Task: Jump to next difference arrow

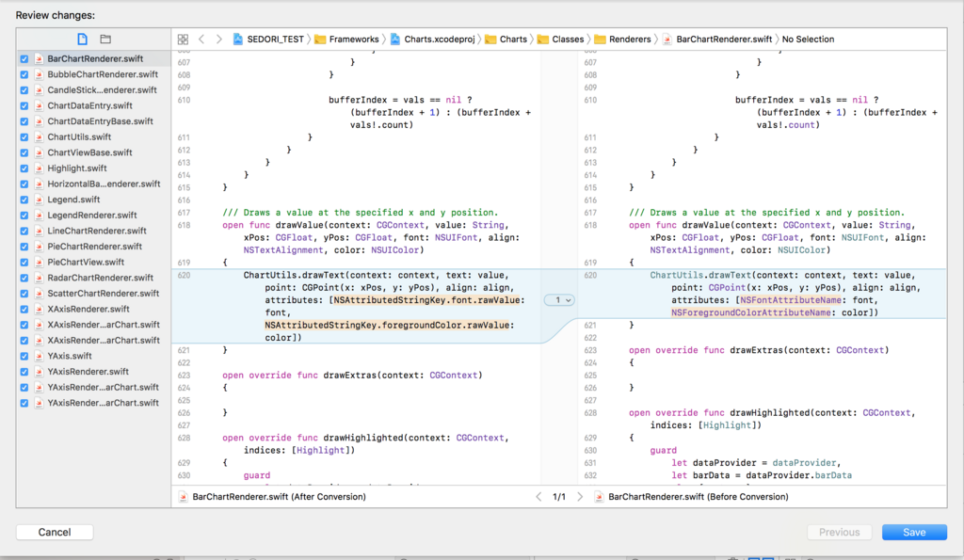Action: pos(579,497)
